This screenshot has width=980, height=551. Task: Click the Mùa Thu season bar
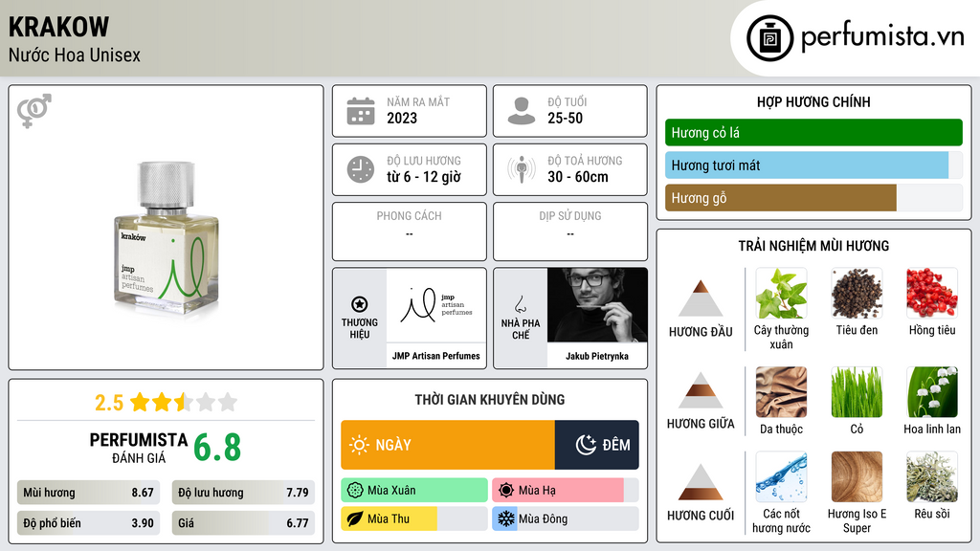pyautogui.click(x=414, y=519)
